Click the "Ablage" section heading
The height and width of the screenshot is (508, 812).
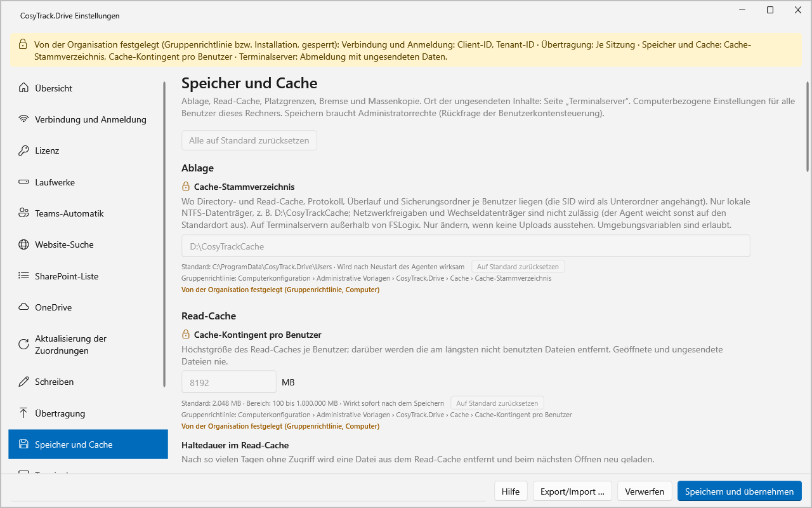coord(197,168)
